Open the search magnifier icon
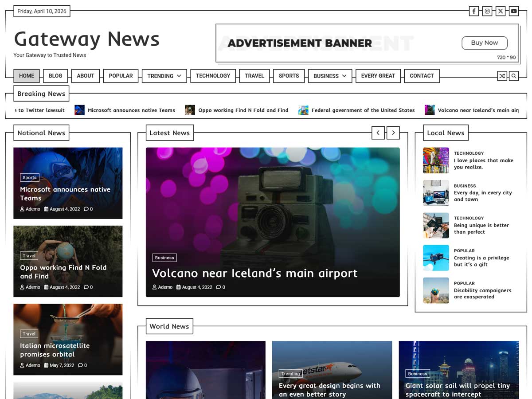The height and width of the screenshot is (399, 532). (514, 76)
